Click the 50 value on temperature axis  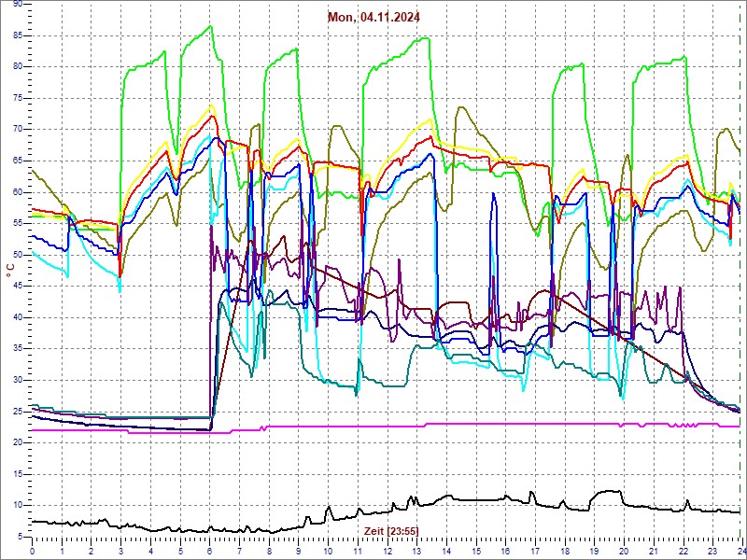[x=17, y=255]
